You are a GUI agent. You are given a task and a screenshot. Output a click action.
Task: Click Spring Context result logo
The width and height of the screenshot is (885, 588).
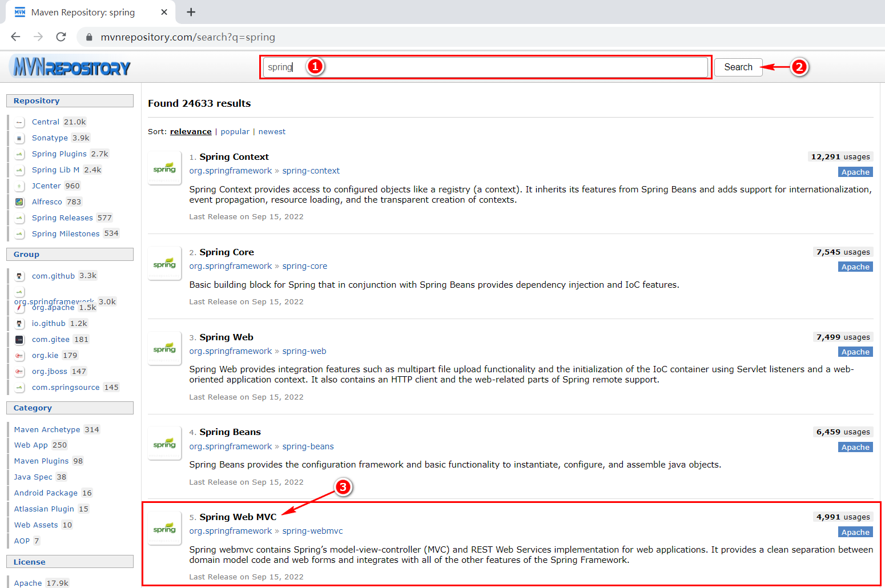pos(164,168)
